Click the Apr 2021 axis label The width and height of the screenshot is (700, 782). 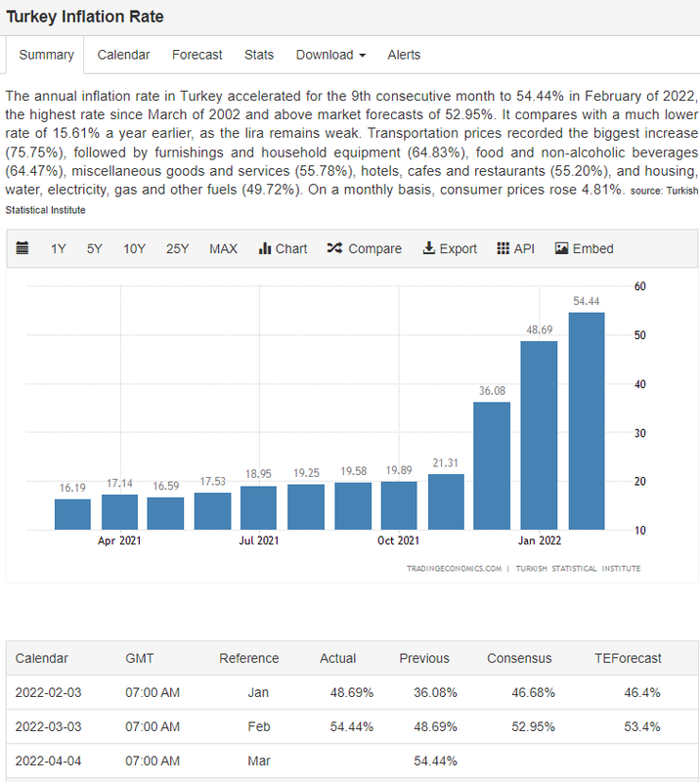click(119, 541)
